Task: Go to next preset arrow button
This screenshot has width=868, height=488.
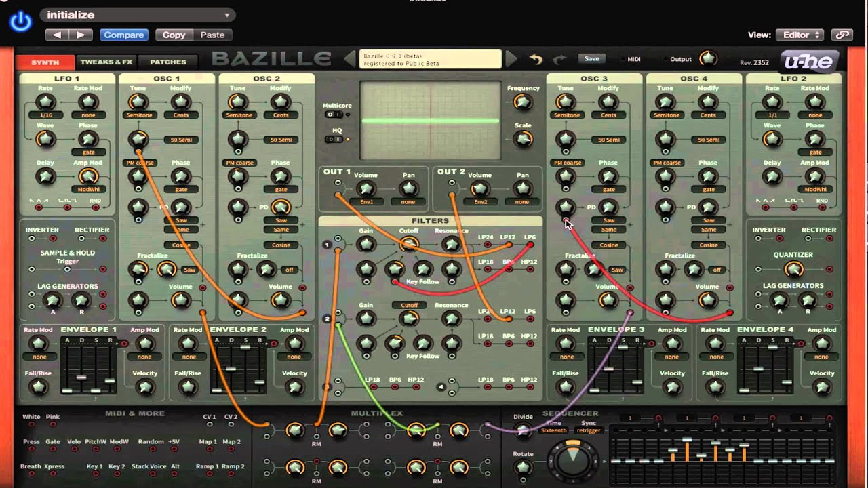Action: click(x=81, y=35)
